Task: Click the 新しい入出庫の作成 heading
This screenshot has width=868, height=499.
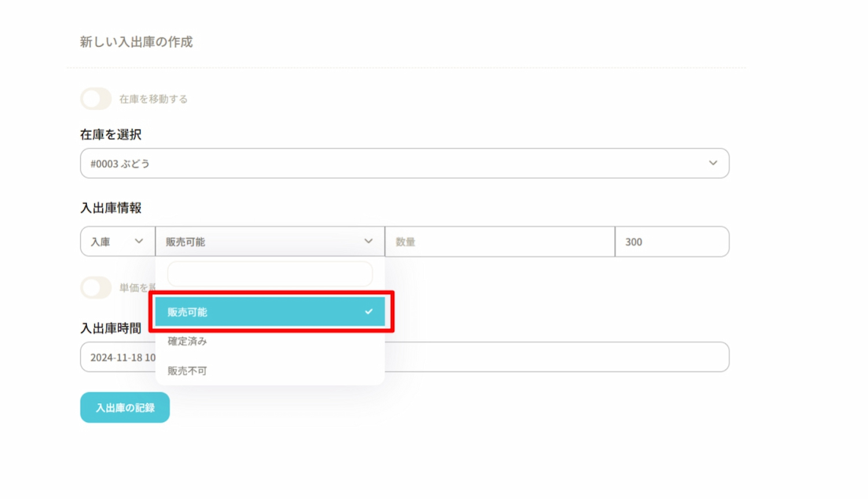Action: click(137, 42)
